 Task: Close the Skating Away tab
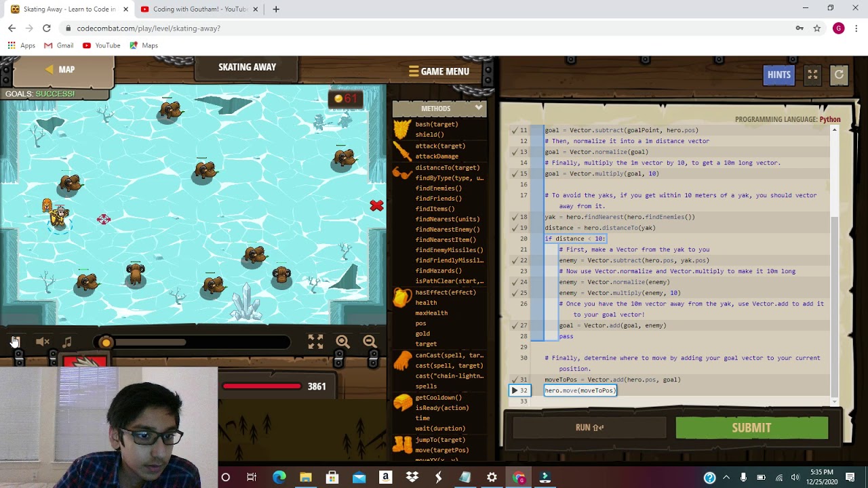click(x=125, y=9)
